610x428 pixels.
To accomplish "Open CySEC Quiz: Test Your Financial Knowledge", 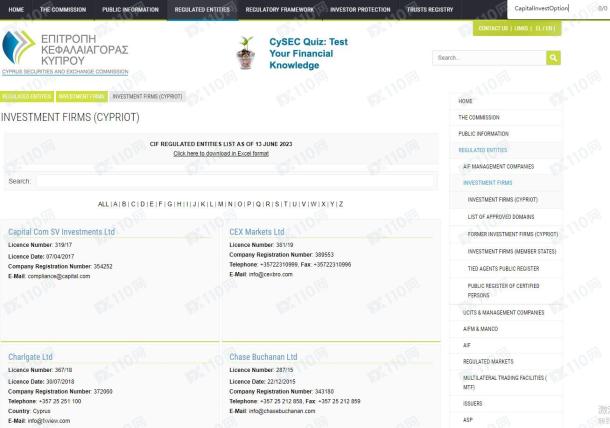I will click(309, 53).
